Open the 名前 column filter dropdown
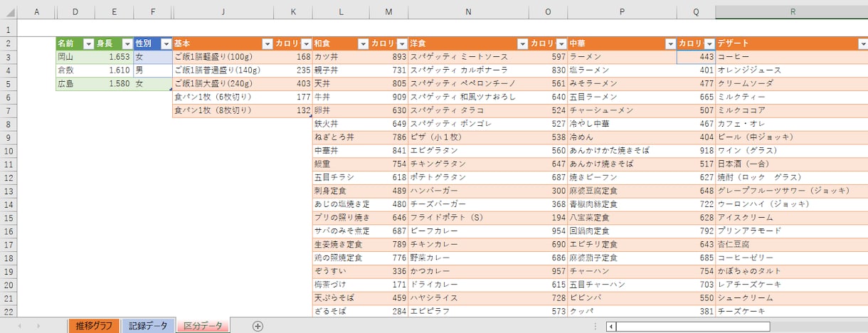This screenshot has height=333, width=868. click(x=88, y=43)
